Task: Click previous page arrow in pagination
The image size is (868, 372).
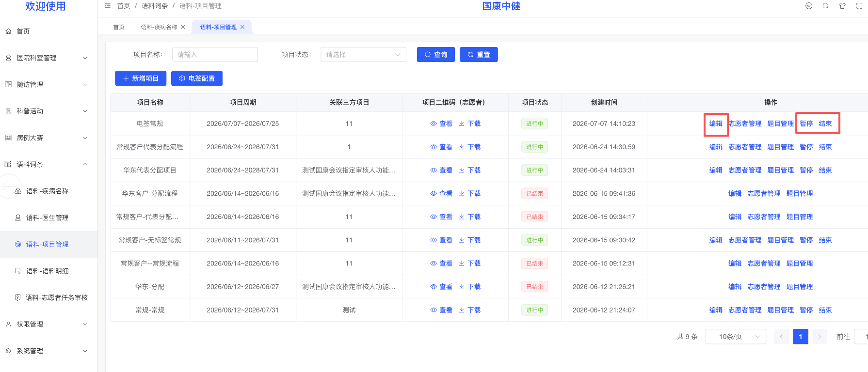Action: 781,336
